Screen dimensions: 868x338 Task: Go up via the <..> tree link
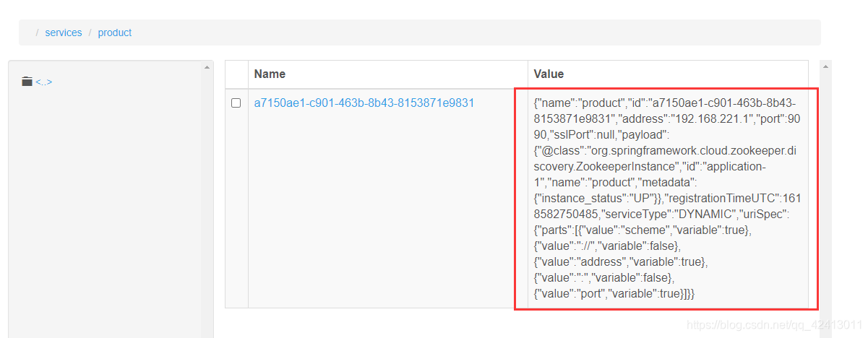click(44, 82)
